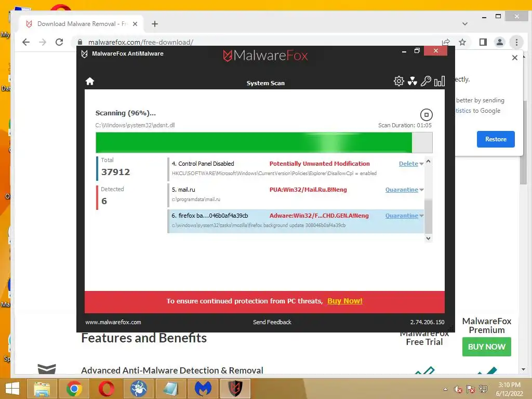Click version number 2.74.206.150
532x399 pixels.
[427, 322]
